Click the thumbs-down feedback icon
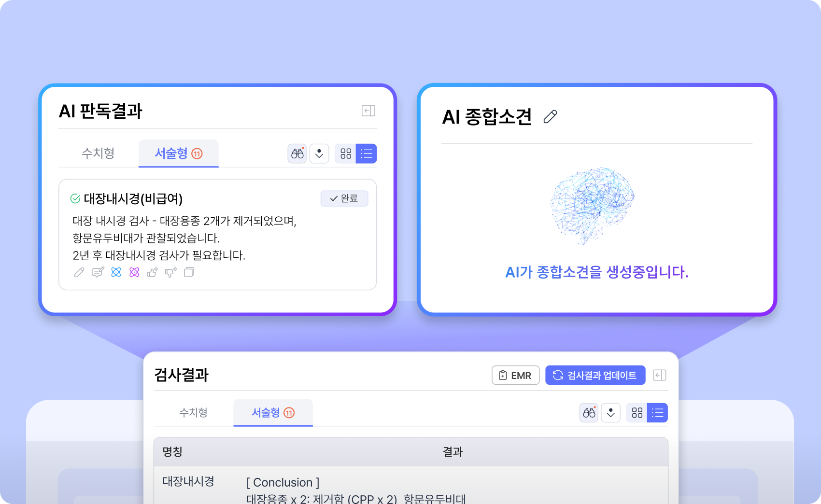821x504 pixels. point(171,272)
